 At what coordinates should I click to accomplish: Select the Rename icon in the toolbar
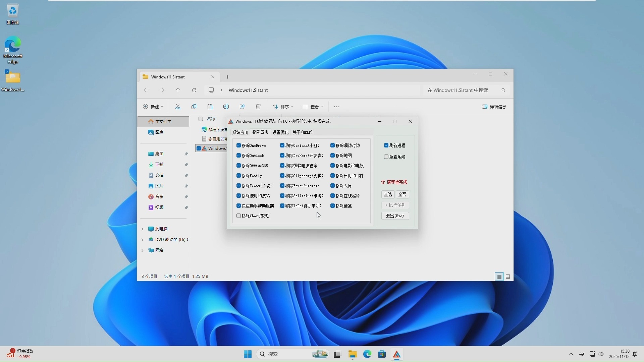coord(226,107)
